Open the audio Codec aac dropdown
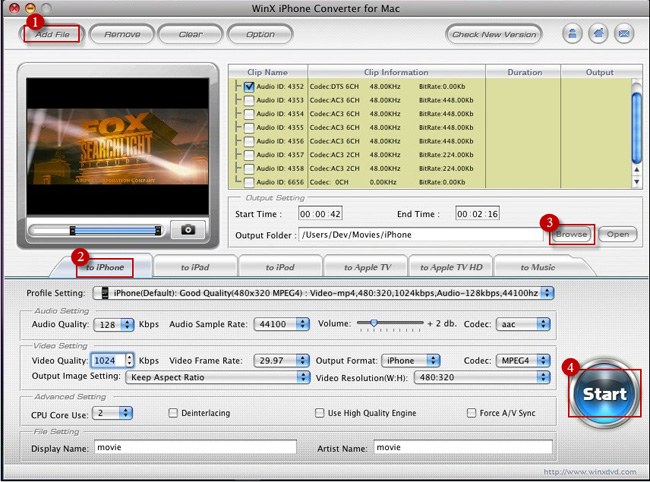The image size is (650, 482). pyautogui.click(x=523, y=324)
